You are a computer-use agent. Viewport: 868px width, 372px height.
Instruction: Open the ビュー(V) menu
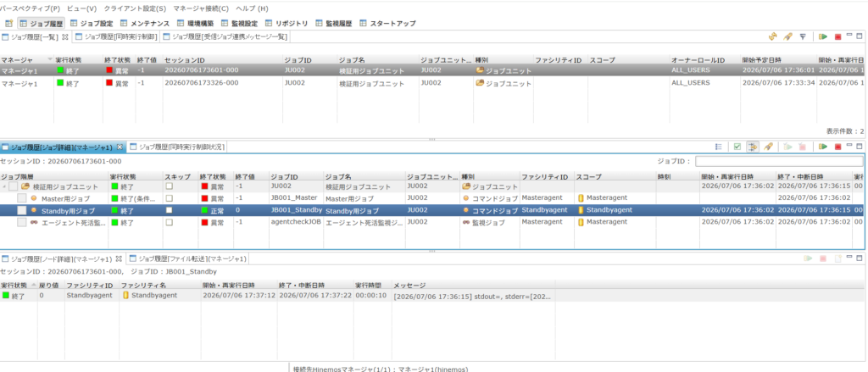81,8
